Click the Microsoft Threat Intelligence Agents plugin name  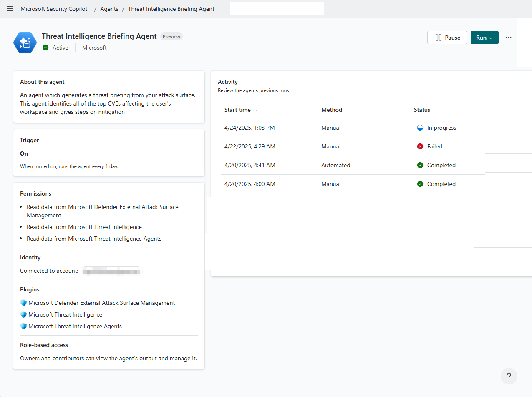pos(75,327)
